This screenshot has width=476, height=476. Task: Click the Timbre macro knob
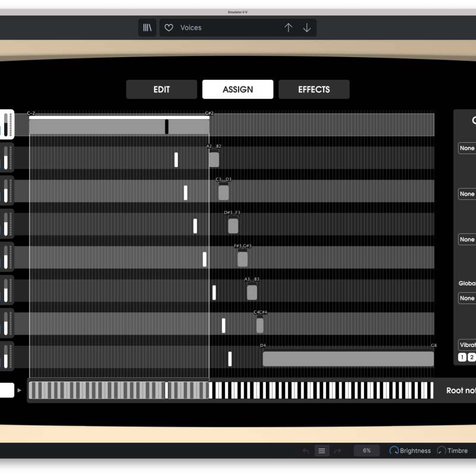[441, 450]
